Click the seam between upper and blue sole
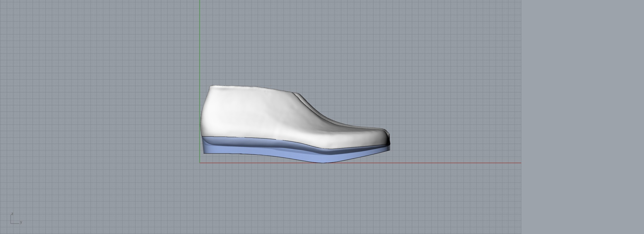 coord(263,138)
